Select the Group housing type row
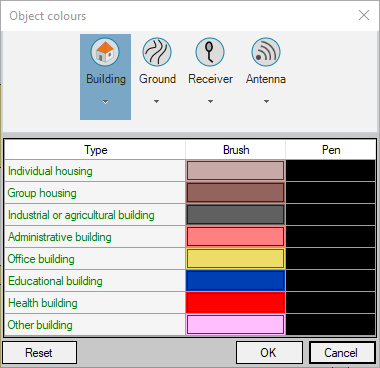 (x=95, y=193)
